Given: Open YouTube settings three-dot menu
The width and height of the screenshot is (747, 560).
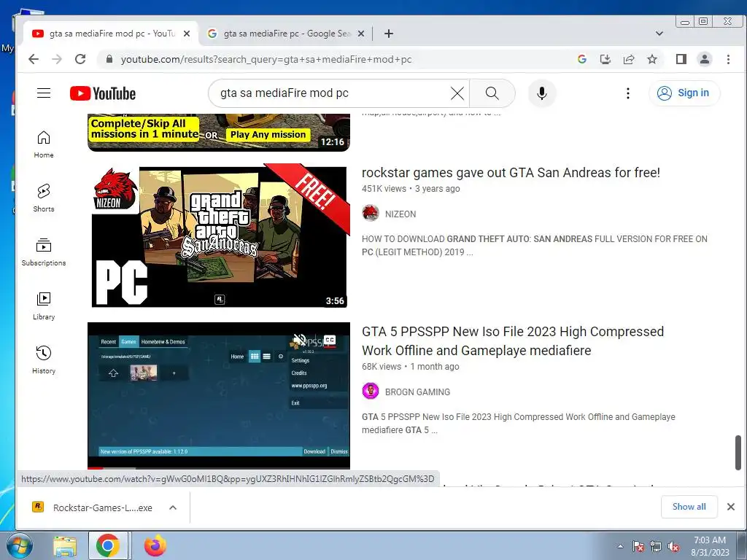Looking at the screenshot, I should pyautogui.click(x=628, y=93).
